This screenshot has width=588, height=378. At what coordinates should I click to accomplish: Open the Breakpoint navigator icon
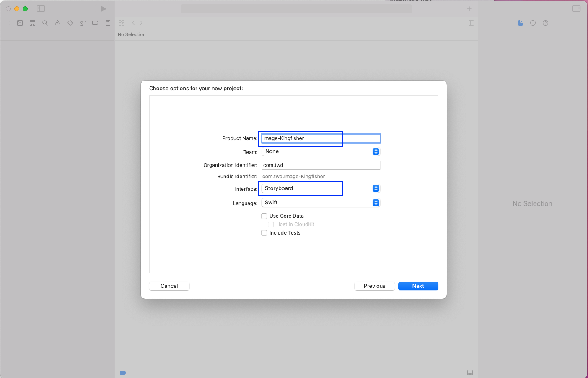96,23
